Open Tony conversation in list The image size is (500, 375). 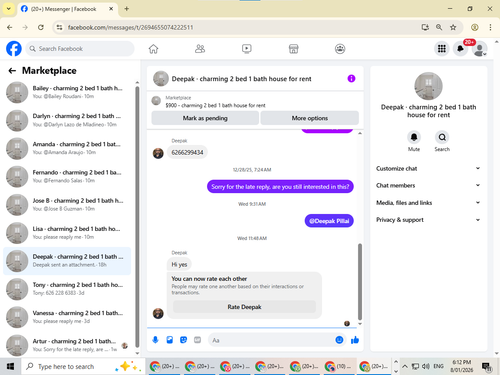point(67,289)
